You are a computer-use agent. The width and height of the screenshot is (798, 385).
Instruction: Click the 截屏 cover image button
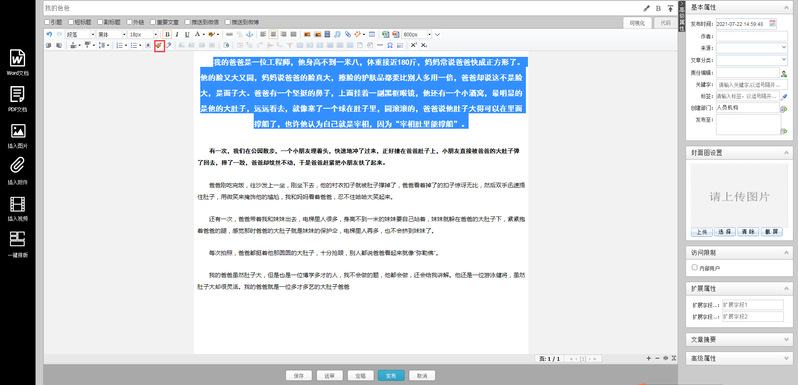(772, 232)
